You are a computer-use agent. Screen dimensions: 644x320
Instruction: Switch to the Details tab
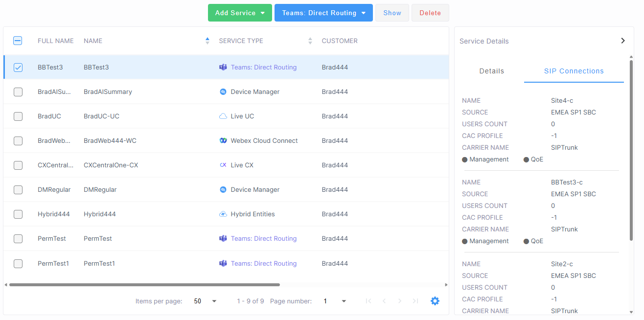coord(491,71)
